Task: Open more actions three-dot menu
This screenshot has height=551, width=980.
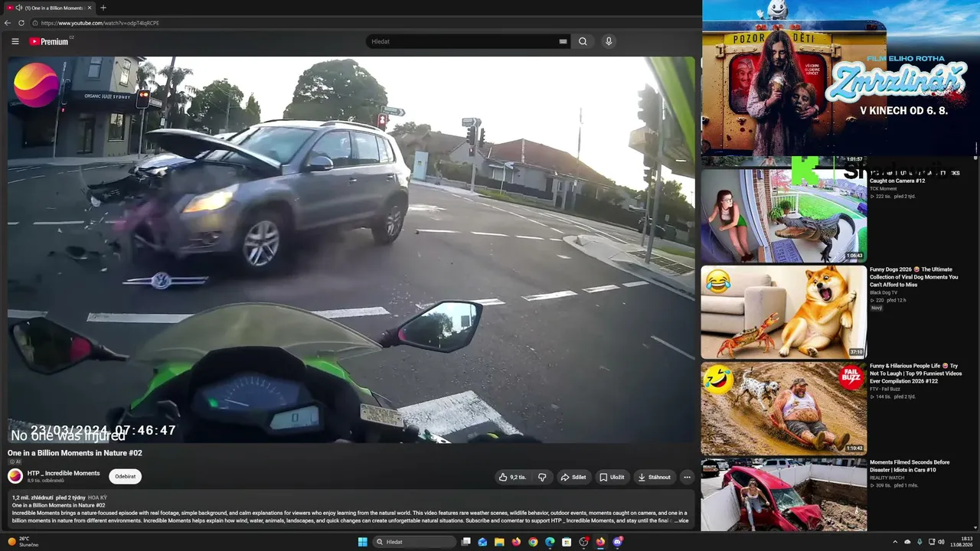Action: (x=687, y=477)
